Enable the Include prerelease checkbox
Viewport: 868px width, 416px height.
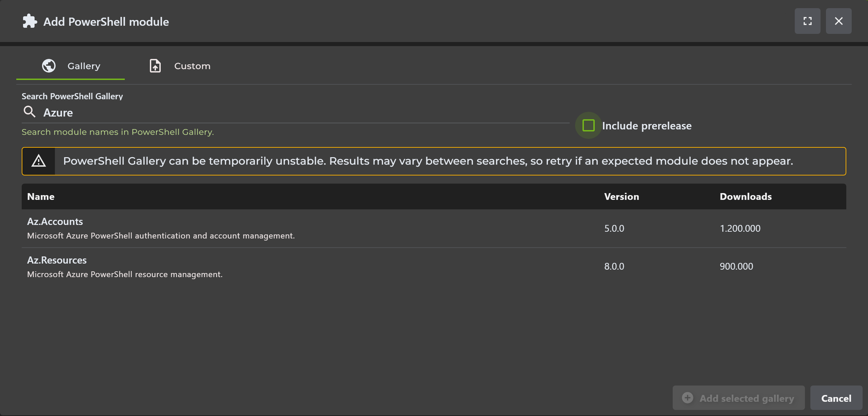(588, 125)
